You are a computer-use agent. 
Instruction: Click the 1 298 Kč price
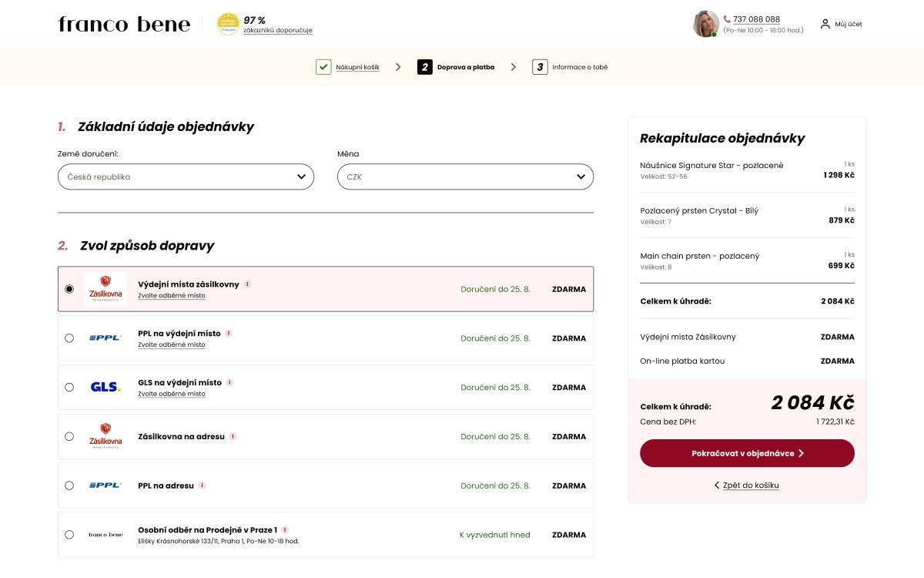(839, 175)
